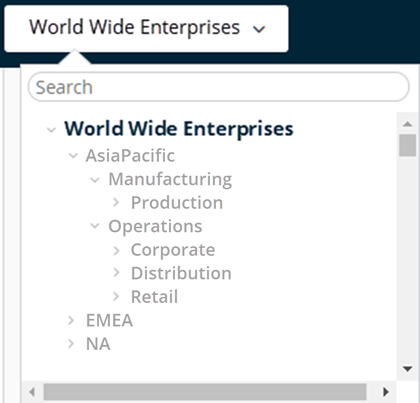Image resolution: width=420 pixels, height=403 pixels.
Task: Expand the Retail node chevron
Action: coord(116,296)
